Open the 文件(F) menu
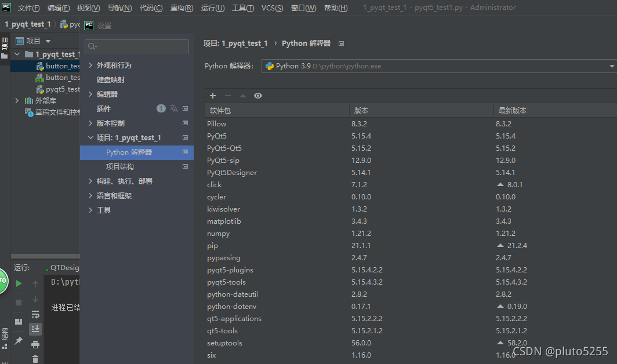The width and height of the screenshot is (617, 364). click(x=29, y=8)
